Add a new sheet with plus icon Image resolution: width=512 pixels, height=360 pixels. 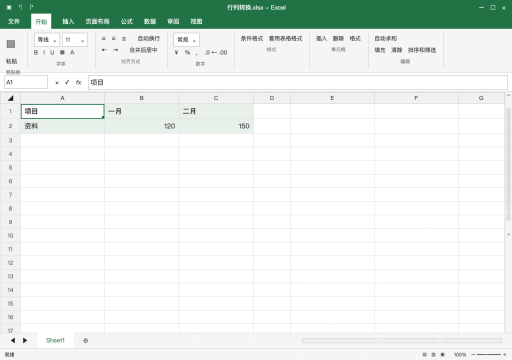coord(86,340)
